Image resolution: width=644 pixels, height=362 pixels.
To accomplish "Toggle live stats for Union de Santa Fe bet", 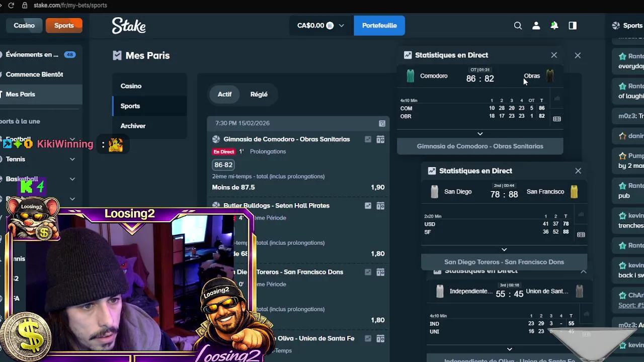I will tap(368, 338).
